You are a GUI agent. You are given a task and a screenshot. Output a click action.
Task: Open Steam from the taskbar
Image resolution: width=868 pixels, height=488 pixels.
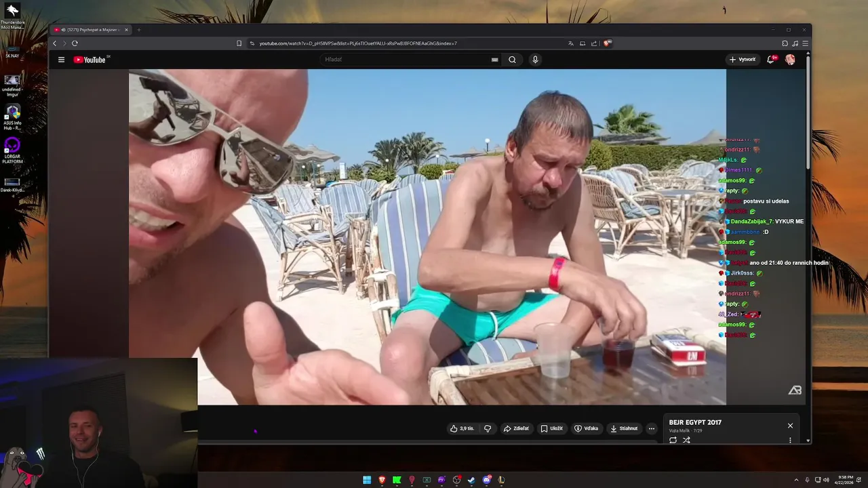click(x=471, y=480)
